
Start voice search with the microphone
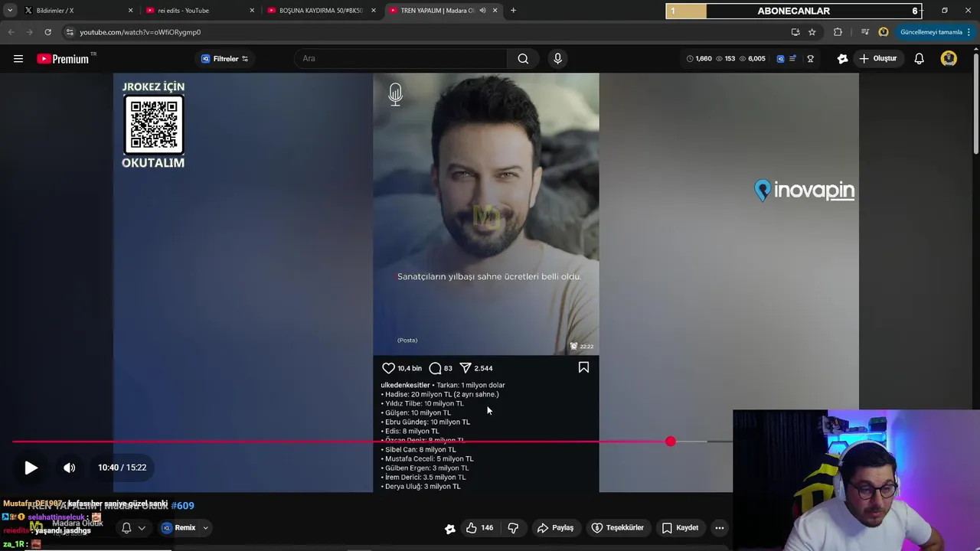(x=557, y=58)
